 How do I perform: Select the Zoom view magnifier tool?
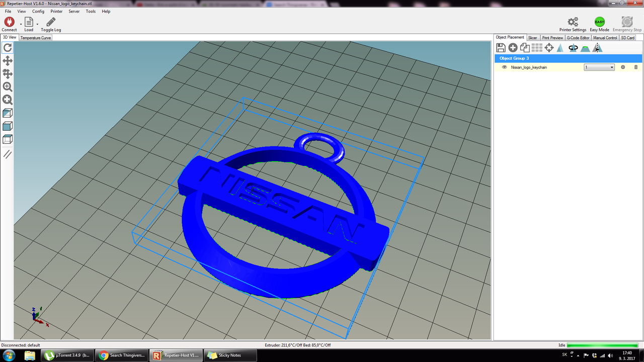click(8, 87)
